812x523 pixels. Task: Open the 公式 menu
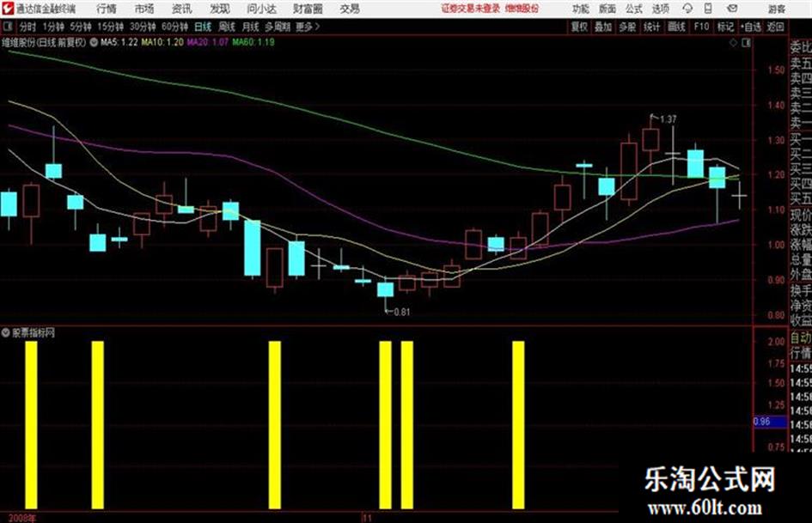click(x=633, y=9)
